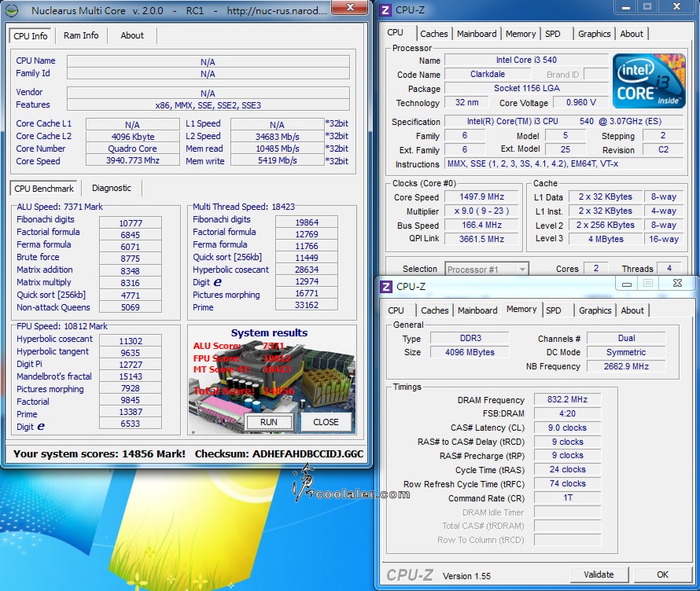Screen dimensions: 700x591
Task: Click the Cores count field showing 2
Action: tap(596, 268)
